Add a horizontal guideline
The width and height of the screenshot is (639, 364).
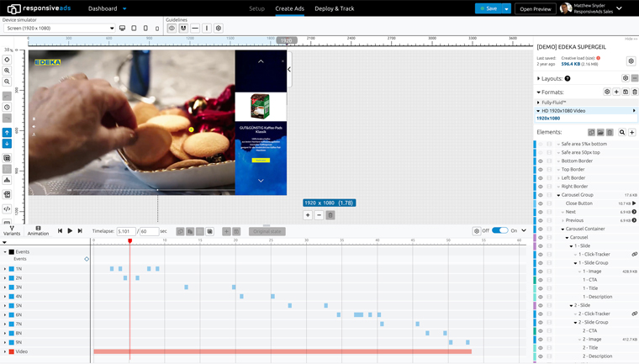pyautogui.click(x=195, y=28)
